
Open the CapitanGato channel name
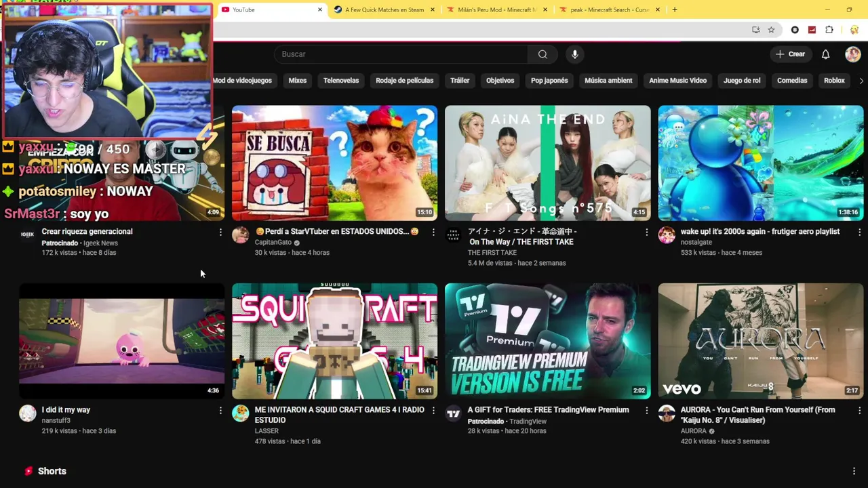pos(273,243)
